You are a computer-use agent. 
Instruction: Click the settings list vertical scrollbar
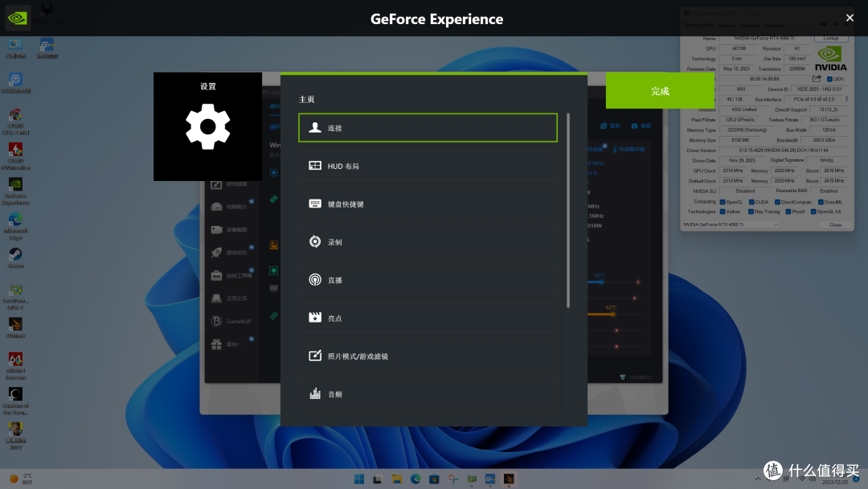pyautogui.click(x=568, y=211)
